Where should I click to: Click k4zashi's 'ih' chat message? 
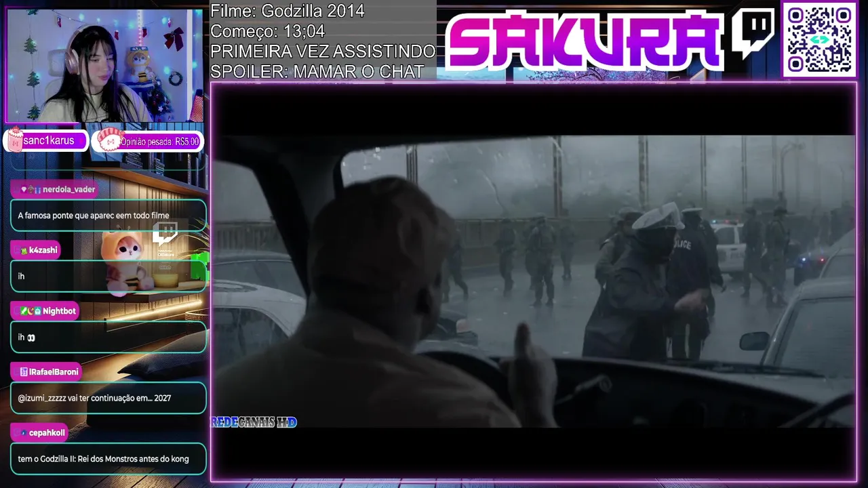point(108,277)
